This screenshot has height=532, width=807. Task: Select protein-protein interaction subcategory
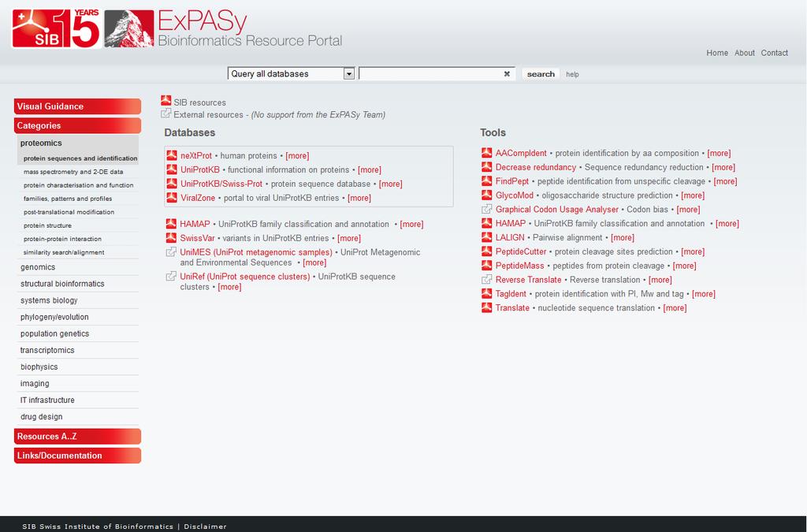(62, 239)
